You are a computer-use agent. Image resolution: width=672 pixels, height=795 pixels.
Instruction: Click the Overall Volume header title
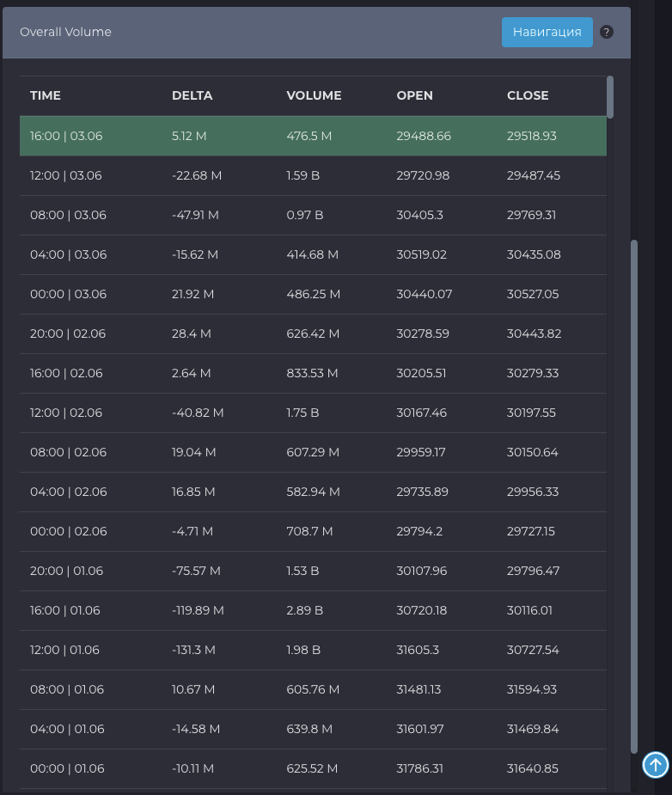pyautogui.click(x=65, y=32)
